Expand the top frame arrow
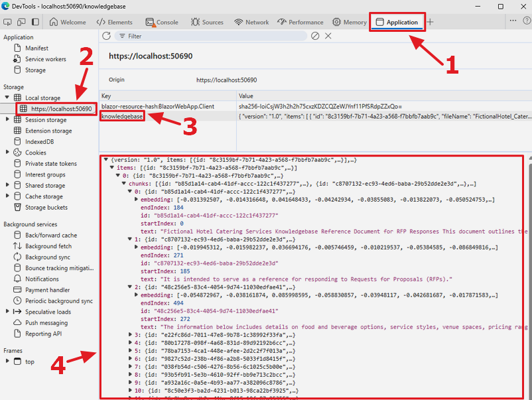The image size is (532, 400). 7,361
